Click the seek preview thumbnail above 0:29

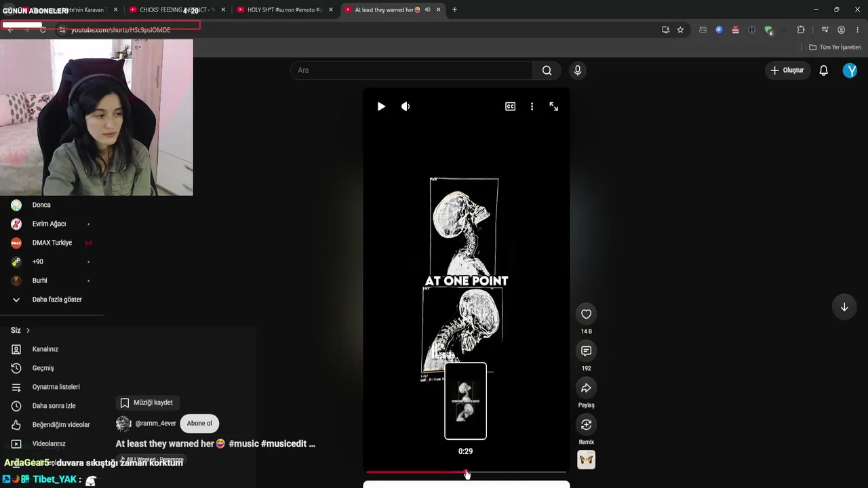pos(465,401)
